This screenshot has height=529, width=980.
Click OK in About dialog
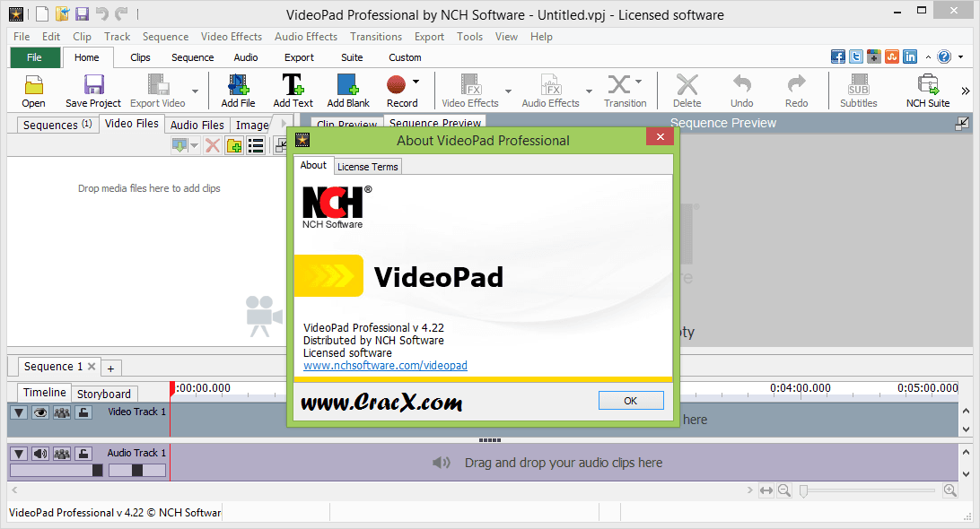coord(631,401)
